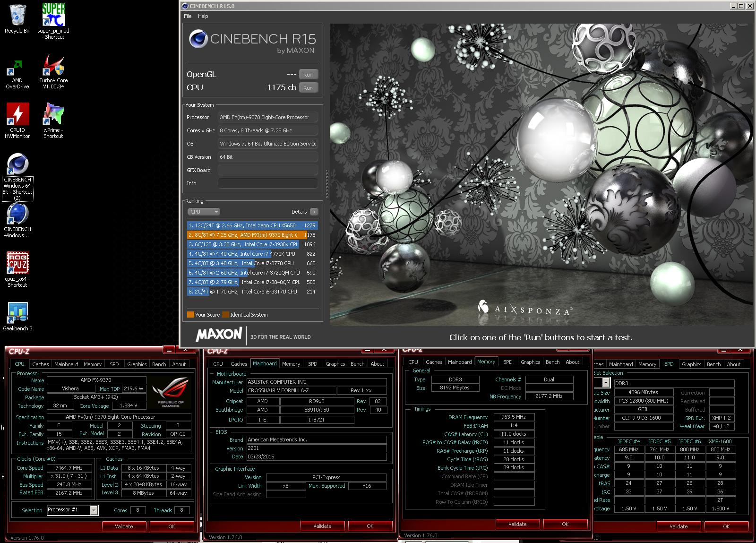The height and width of the screenshot is (543, 756).
Task: Click OK in the SPD CPU-Z window
Action: pos(726,526)
